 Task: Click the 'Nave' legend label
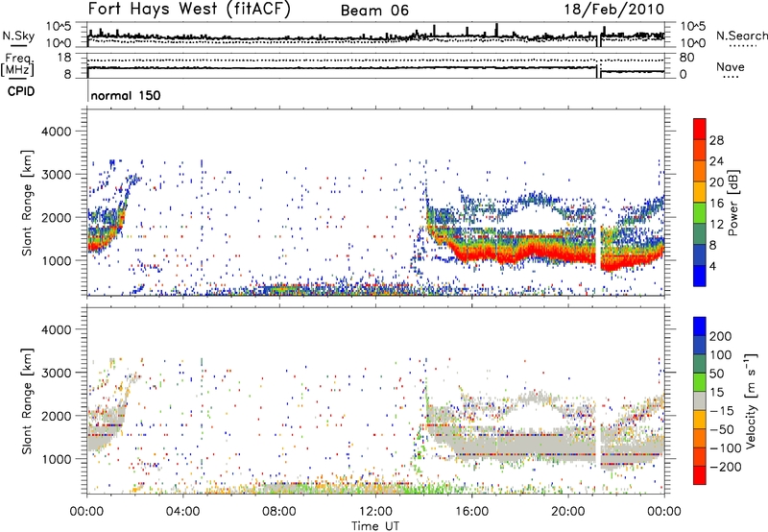click(731, 67)
